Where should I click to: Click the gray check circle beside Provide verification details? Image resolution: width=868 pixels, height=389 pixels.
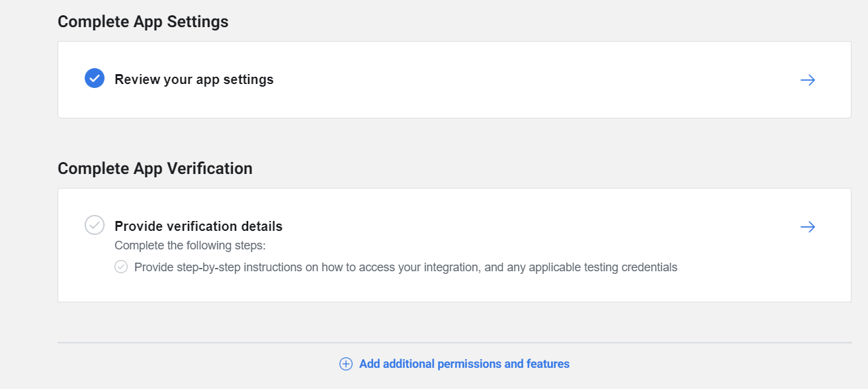pyautogui.click(x=95, y=225)
